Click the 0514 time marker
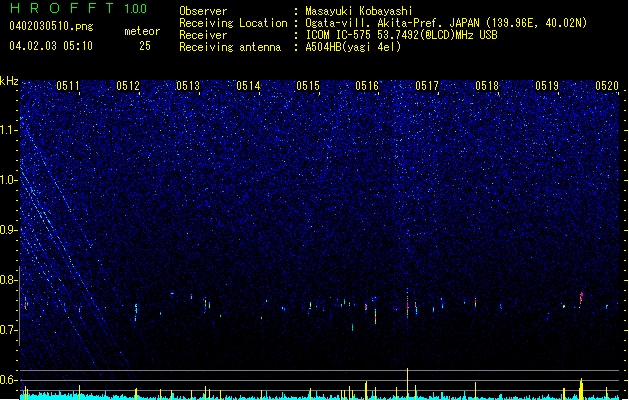Screen dimensions: 629x400 248,86
